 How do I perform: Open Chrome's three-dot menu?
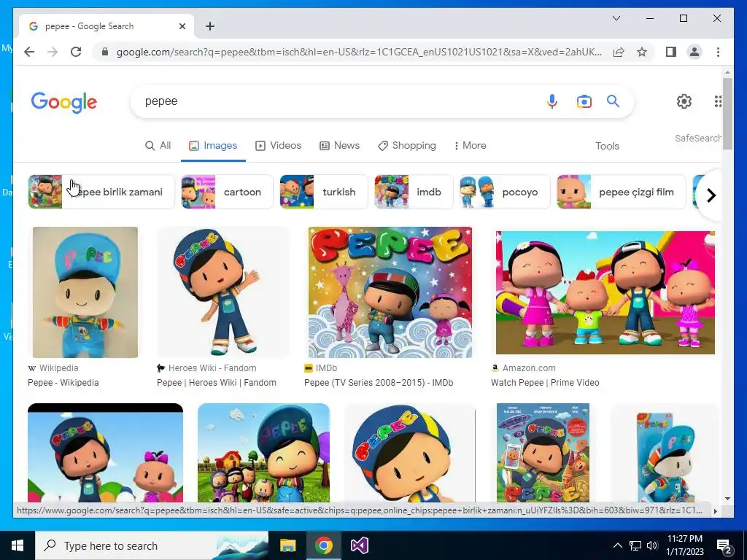tap(718, 52)
